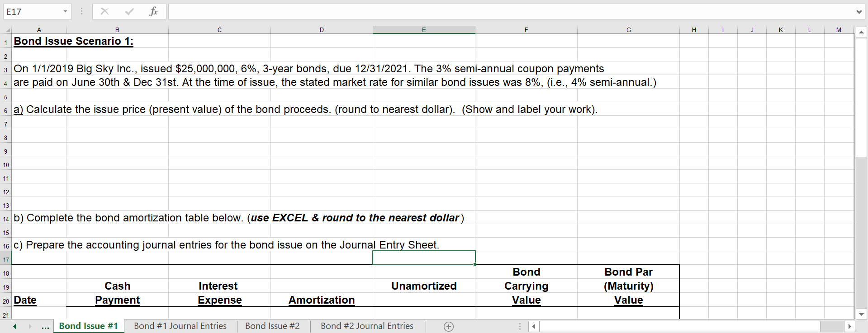Click the formula bar resize dots handle
Screen dimensions: 868x333
(x=81, y=11)
